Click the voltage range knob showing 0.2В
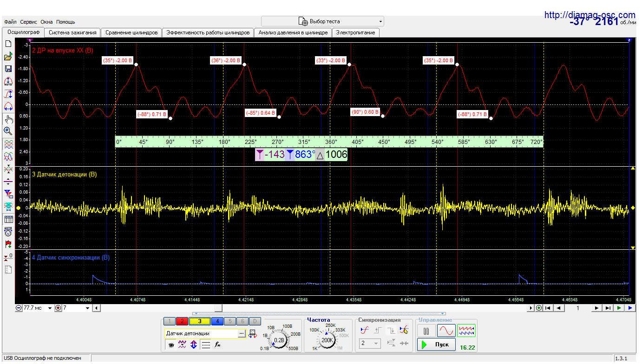 pos(279,340)
